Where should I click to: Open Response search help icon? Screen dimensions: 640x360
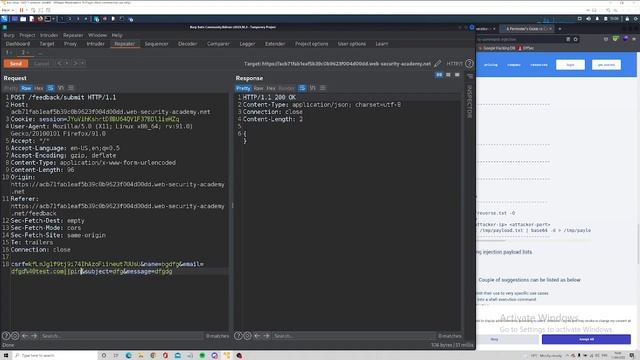(x=238, y=336)
